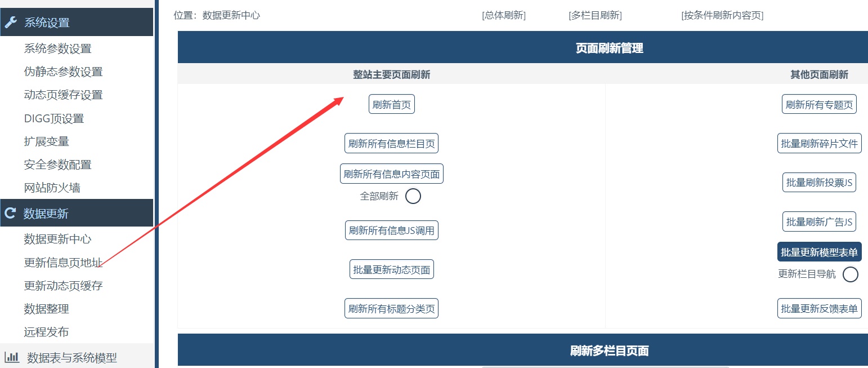Jump to [总体刷新] section link
Screen dimensions: 868x368
[504, 16]
